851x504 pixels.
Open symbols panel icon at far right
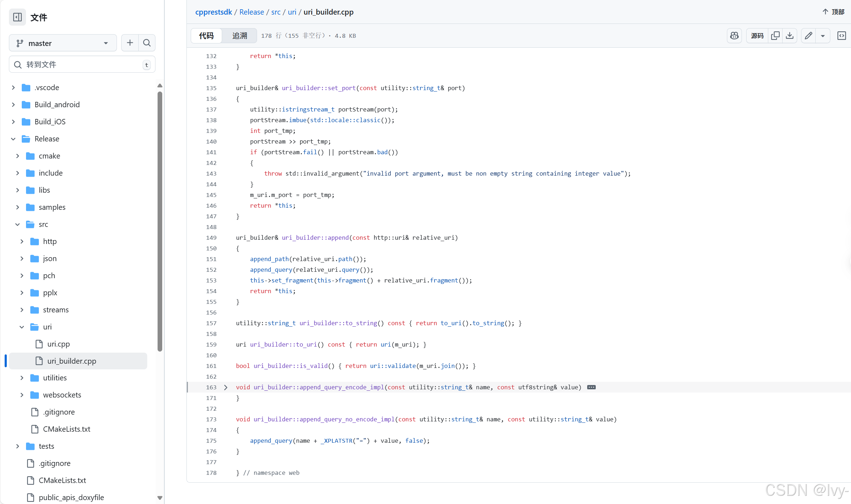click(x=841, y=36)
